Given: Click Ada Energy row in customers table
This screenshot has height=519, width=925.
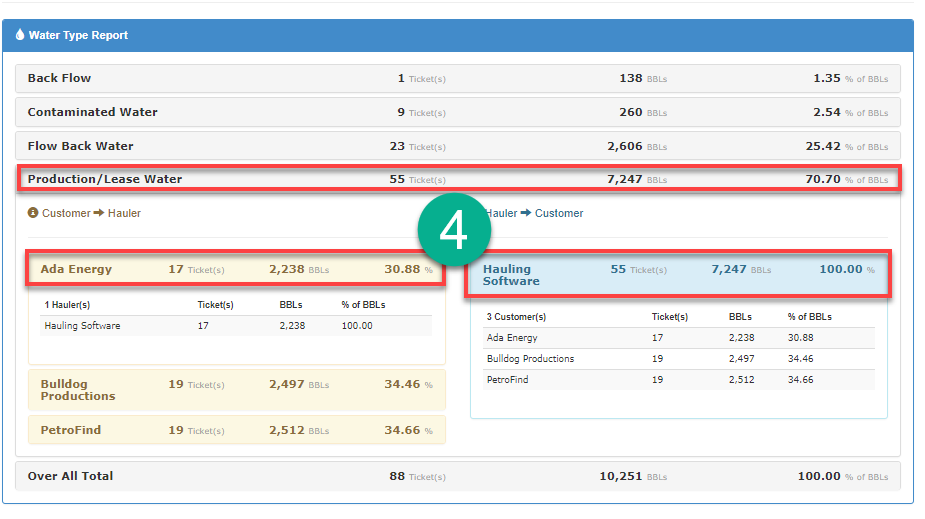Looking at the screenshot, I should click(x=678, y=338).
